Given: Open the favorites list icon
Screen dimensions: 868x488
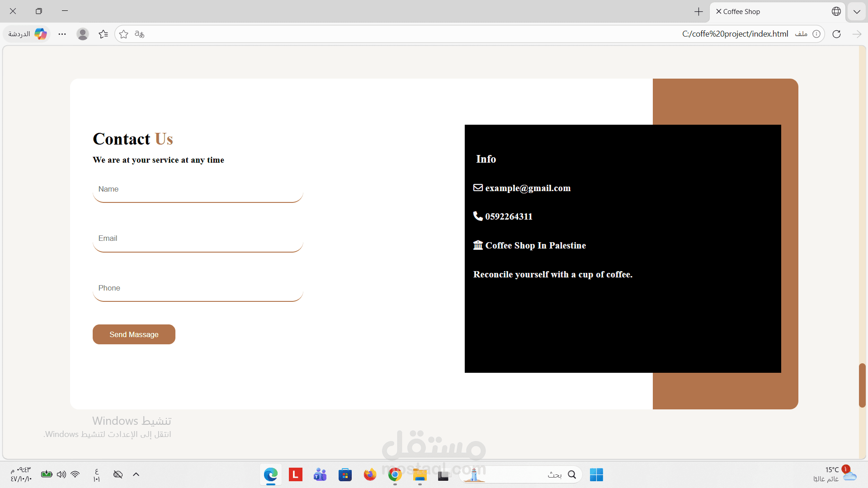Looking at the screenshot, I should 103,34.
